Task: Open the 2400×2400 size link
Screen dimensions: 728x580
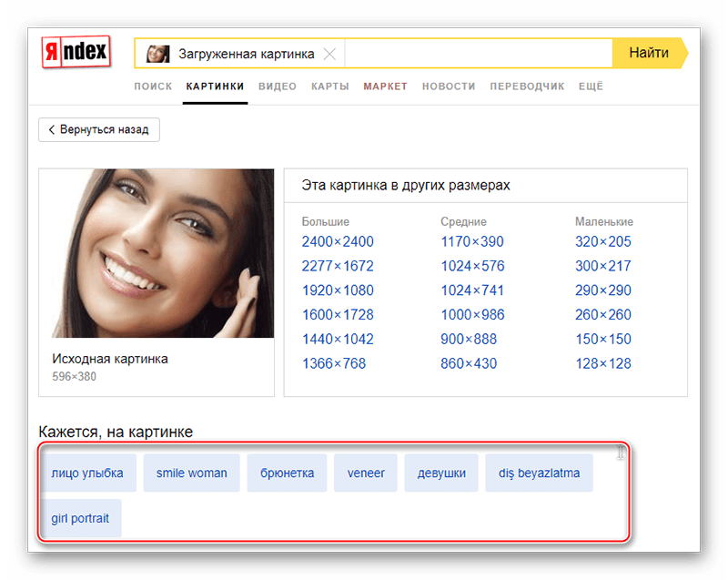Action: pyautogui.click(x=338, y=241)
